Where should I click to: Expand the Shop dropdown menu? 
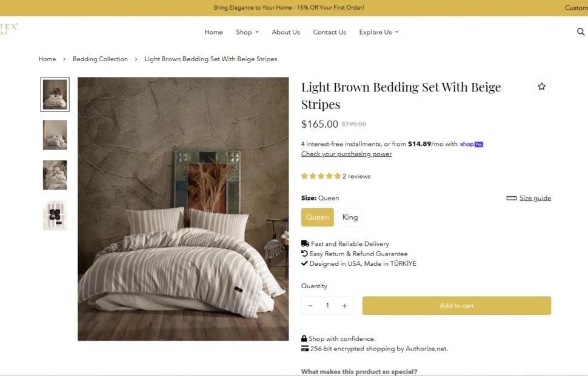tap(247, 32)
